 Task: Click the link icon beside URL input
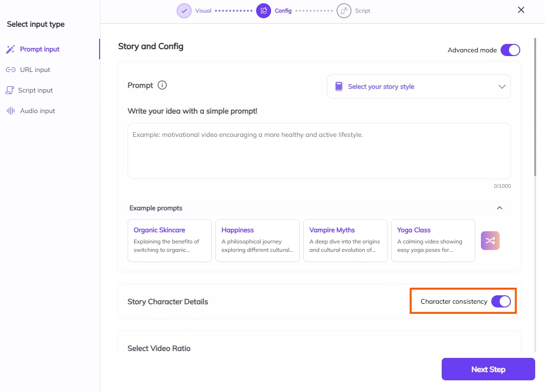tap(11, 70)
